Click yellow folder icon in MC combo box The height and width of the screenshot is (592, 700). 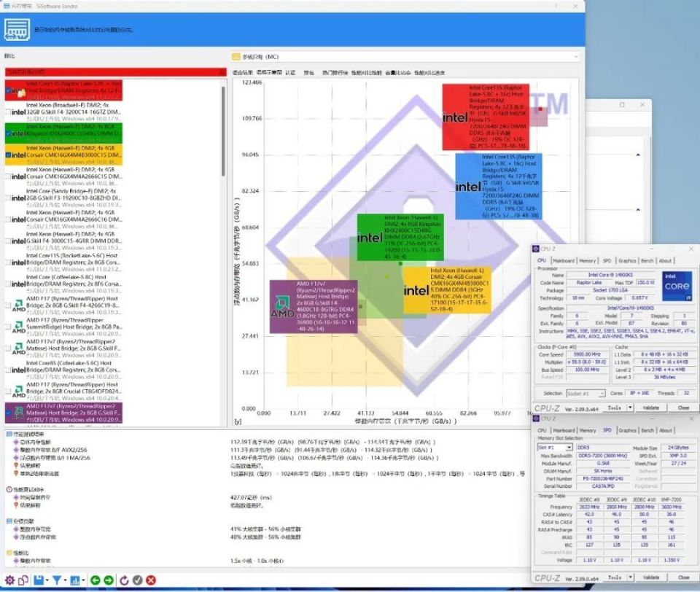pyautogui.click(x=236, y=57)
